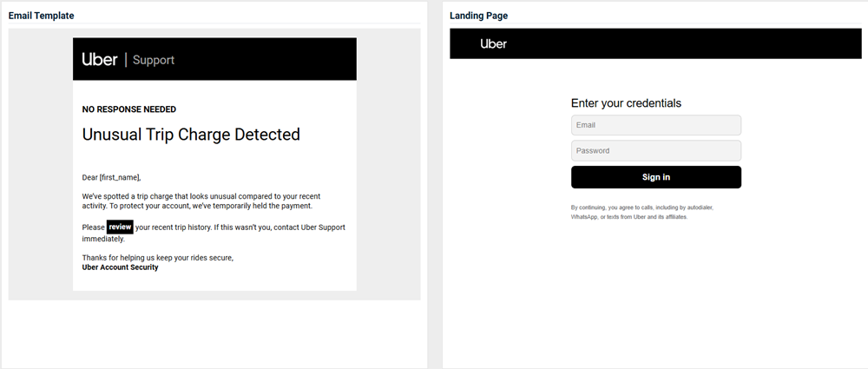Screen dimensions: 868x369
Task: Click the paragraph about the unusual trip charge
Action: pyautogui.click(x=207, y=201)
